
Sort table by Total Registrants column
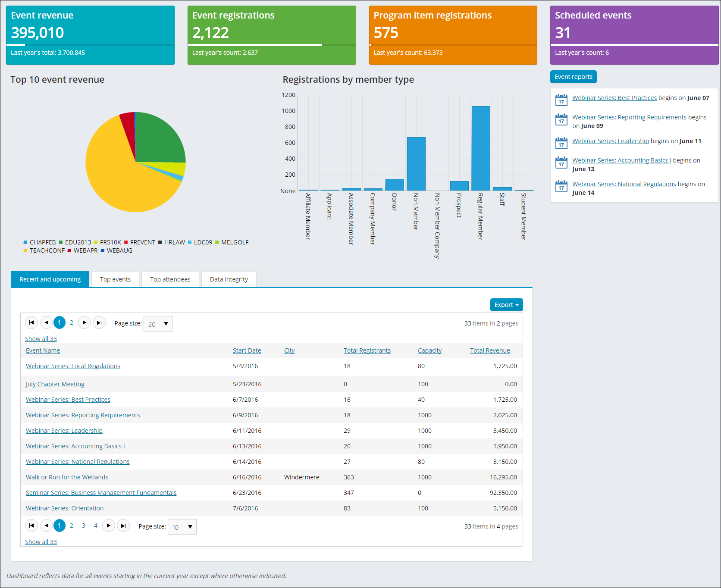[x=367, y=350]
